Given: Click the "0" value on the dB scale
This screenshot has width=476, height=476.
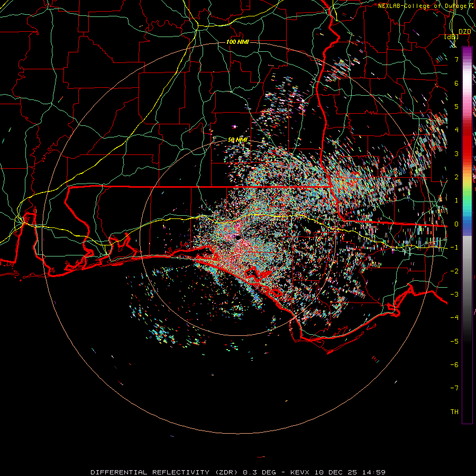Looking at the screenshot, I should (456, 224).
